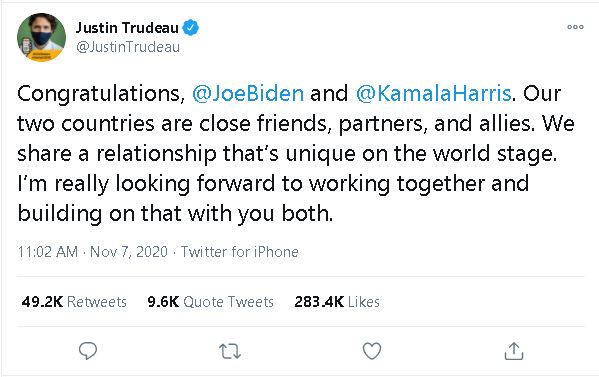Click the Nov 7, 2020 date
This screenshot has height=377, width=599.
(129, 252)
